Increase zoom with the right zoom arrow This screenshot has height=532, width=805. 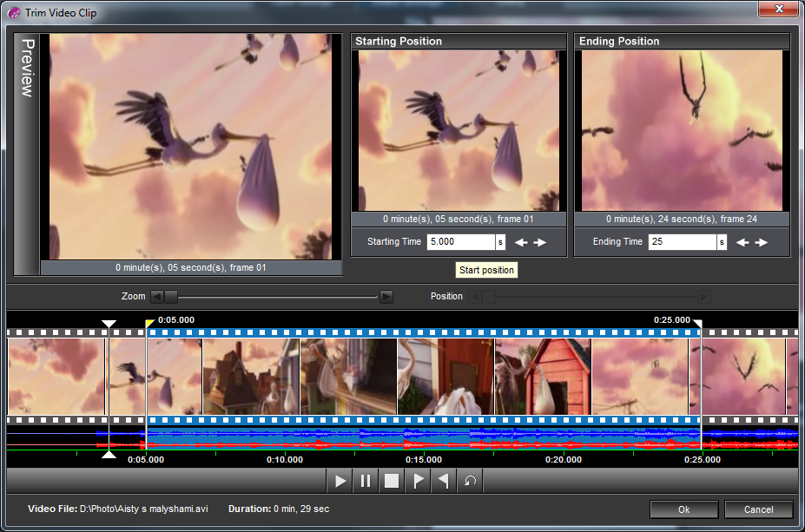(386, 297)
